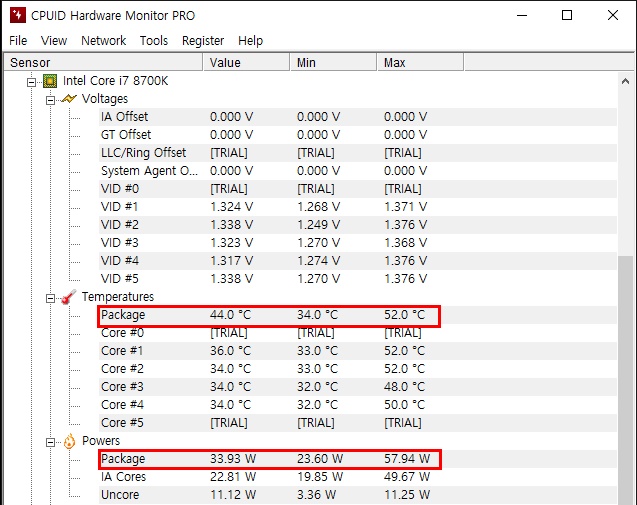Open the File menu
Viewport: 637px width, 505px height.
(18, 41)
